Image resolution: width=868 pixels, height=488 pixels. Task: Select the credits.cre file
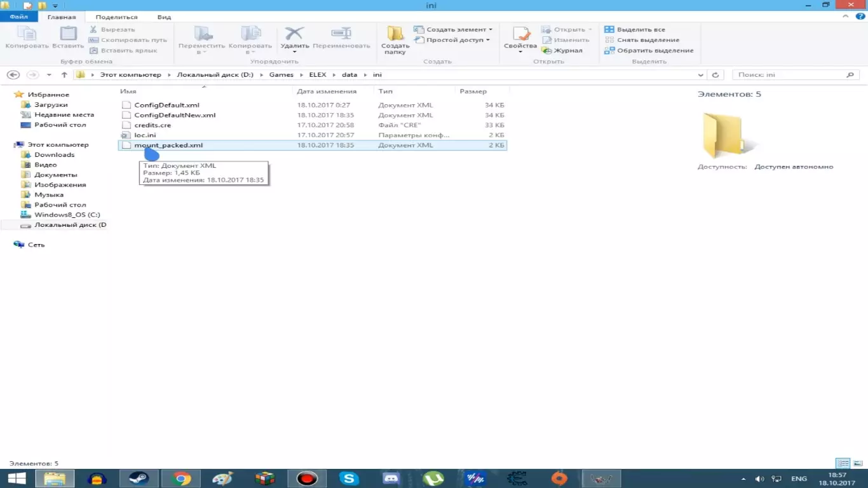tap(313, 125)
